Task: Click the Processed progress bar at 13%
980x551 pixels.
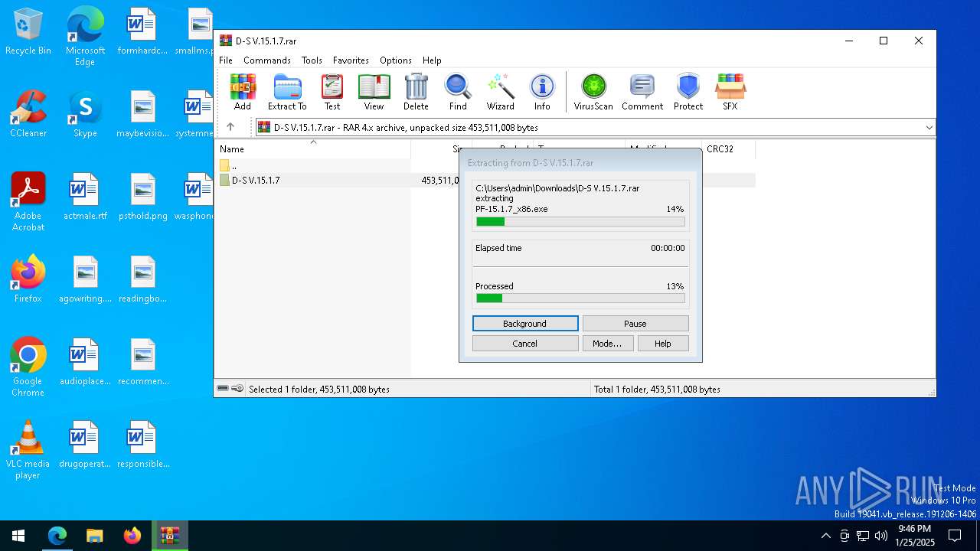Action: coord(580,298)
